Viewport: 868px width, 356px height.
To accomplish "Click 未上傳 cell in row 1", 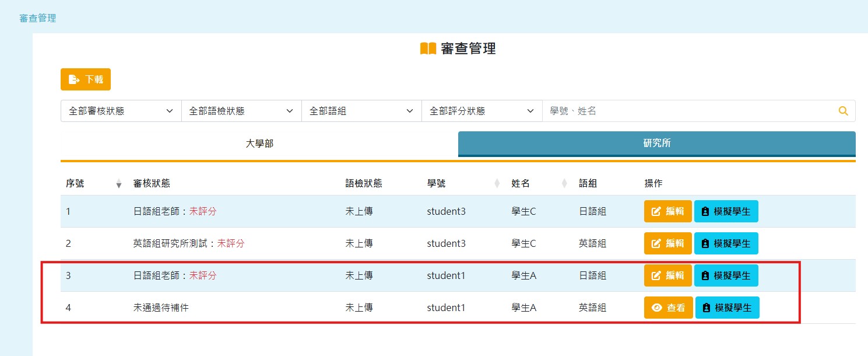I will click(x=359, y=211).
